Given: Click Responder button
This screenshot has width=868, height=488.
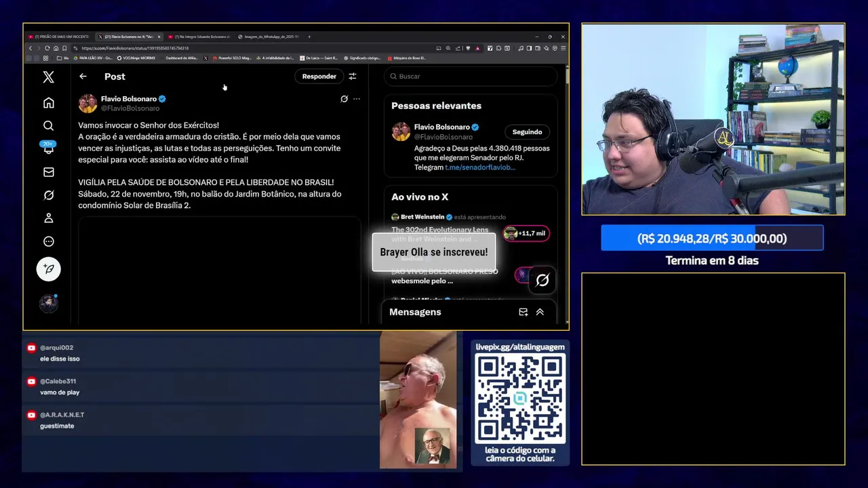Looking at the screenshot, I should tap(319, 77).
